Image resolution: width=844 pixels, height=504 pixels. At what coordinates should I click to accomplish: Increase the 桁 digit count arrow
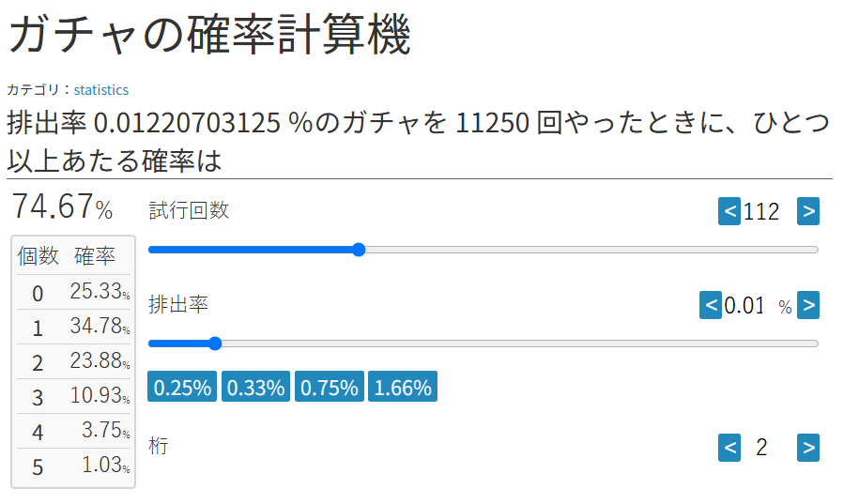(808, 448)
